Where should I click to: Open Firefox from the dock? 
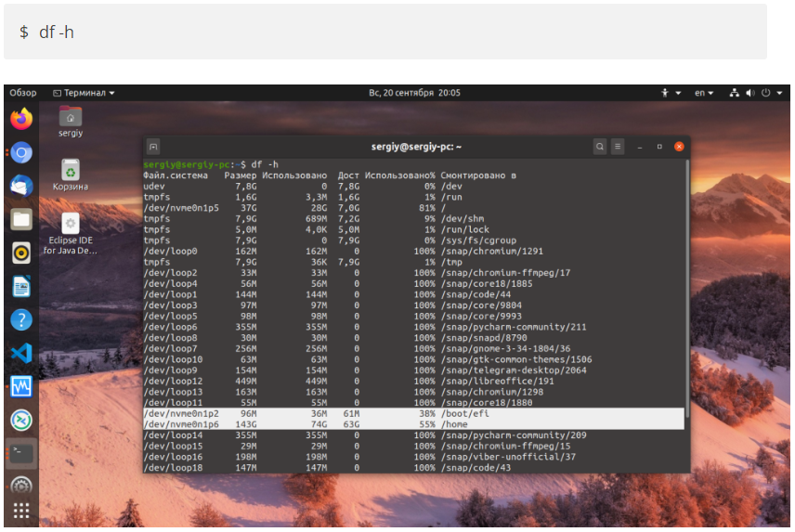(x=21, y=119)
